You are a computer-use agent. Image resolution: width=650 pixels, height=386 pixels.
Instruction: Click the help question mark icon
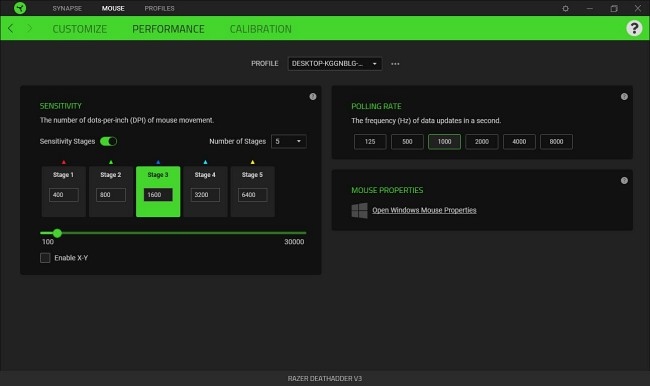pos(634,28)
